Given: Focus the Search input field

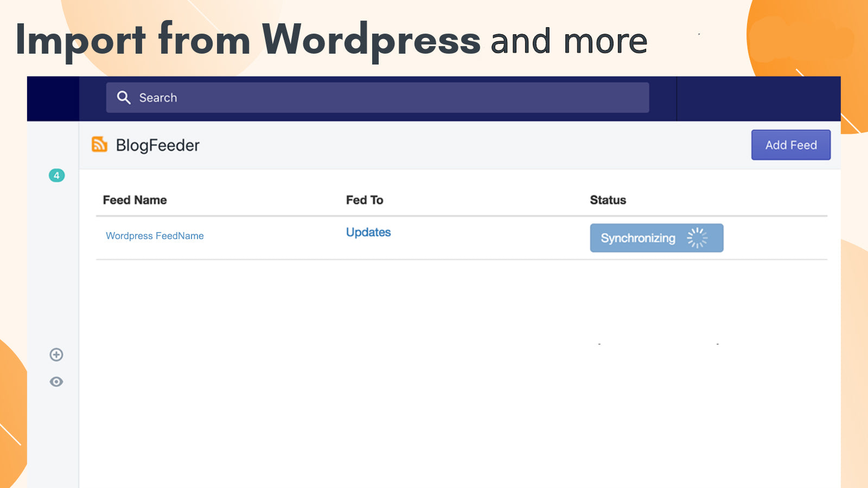Looking at the screenshot, I should [x=378, y=98].
